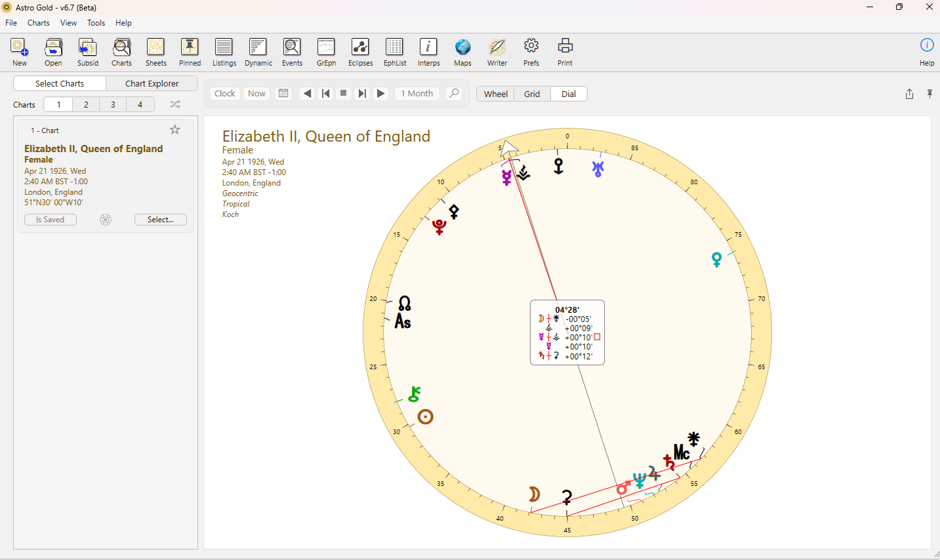Viewport: 940px width, 560px height.
Task: Open the Interps interpretations tool
Action: pos(428,52)
